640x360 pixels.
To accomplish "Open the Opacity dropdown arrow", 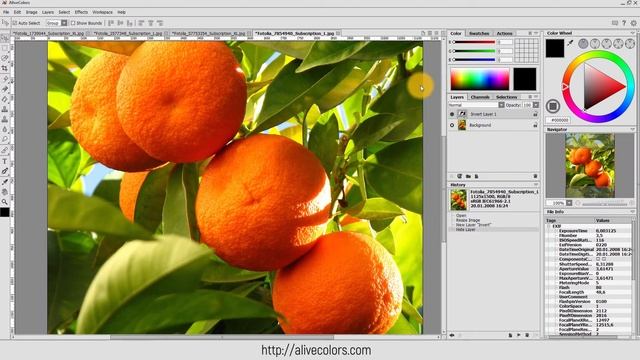I will click(536, 105).
